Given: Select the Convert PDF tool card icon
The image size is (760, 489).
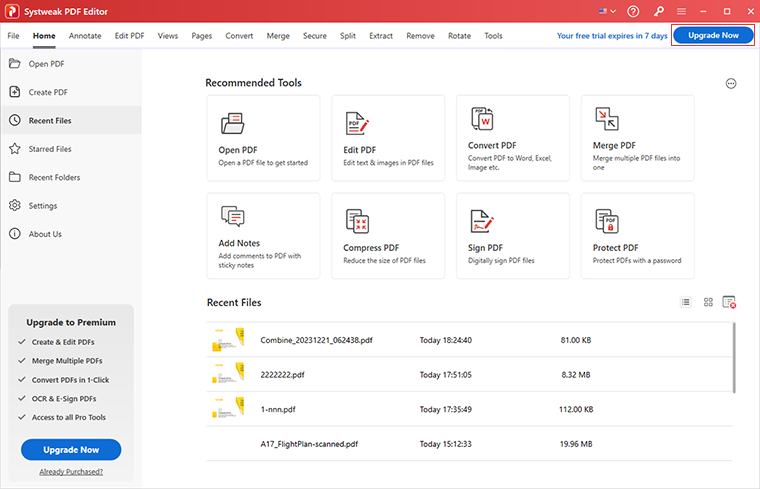Looking at the screenshot, I should tap(482, 119).
